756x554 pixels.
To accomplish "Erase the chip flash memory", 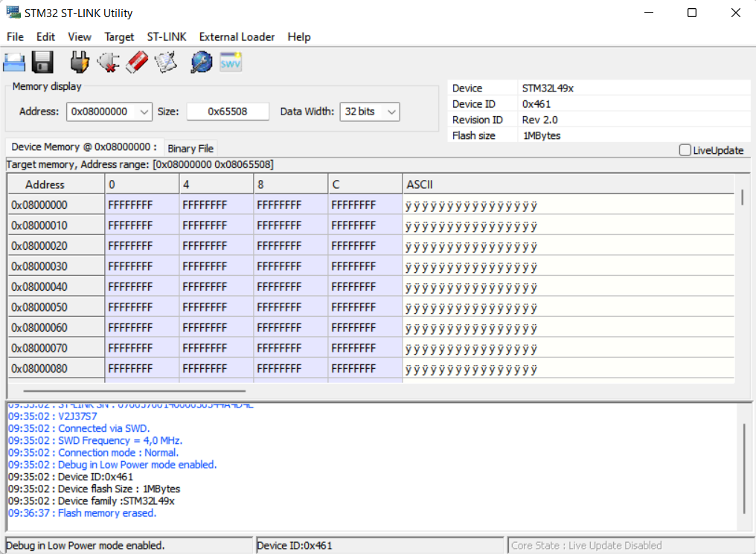I will pyautogui.click(x=137, y=62).
